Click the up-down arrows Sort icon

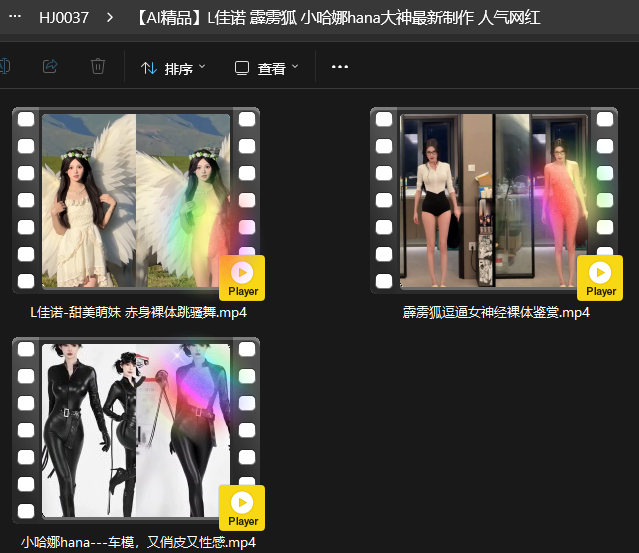[x=149, y=68]
